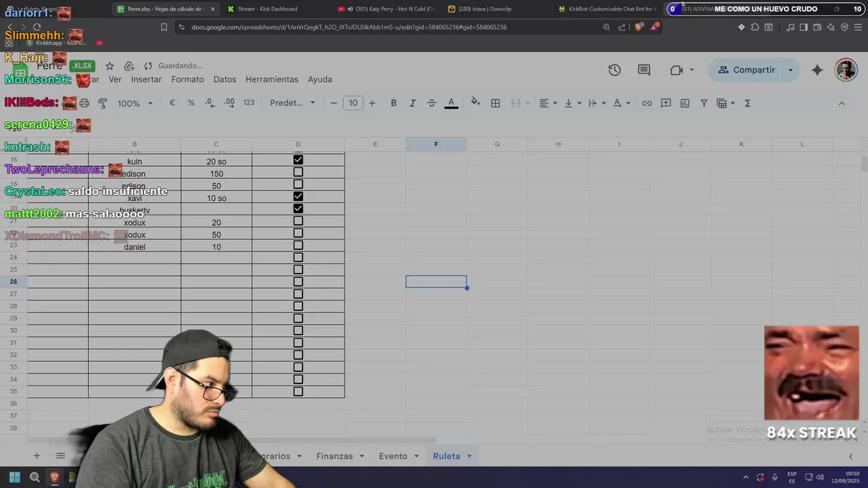Uncheck the checkbox in kuin row

click(x=298, y=160)
